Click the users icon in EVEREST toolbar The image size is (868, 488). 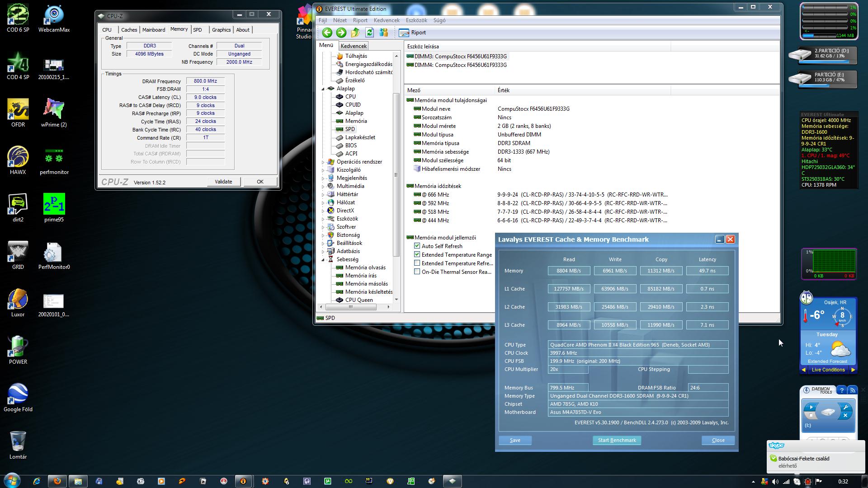384,33
